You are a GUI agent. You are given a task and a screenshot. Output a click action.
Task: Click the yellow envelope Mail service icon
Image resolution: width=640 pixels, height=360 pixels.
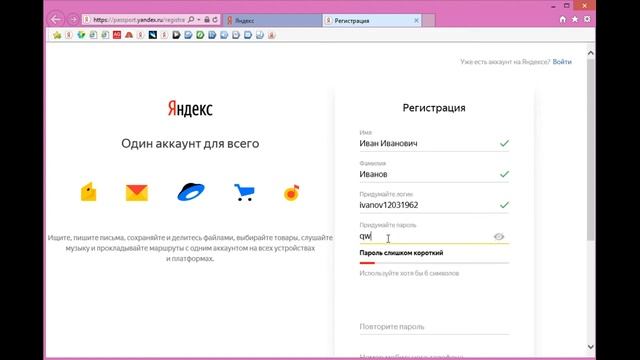coord(137,193)
